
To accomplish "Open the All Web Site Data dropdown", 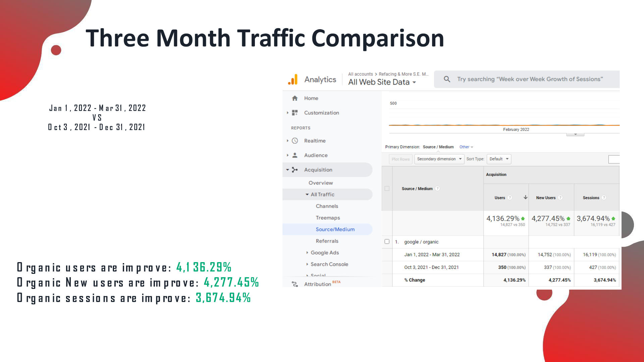I will pyautogui.click(x=382, y=82).
